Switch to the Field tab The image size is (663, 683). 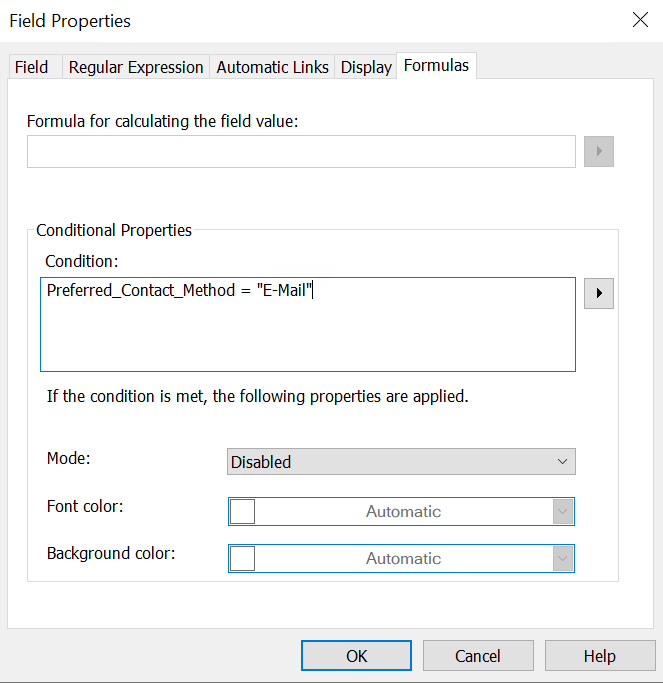pyautogui.click(x=31, y=67)
